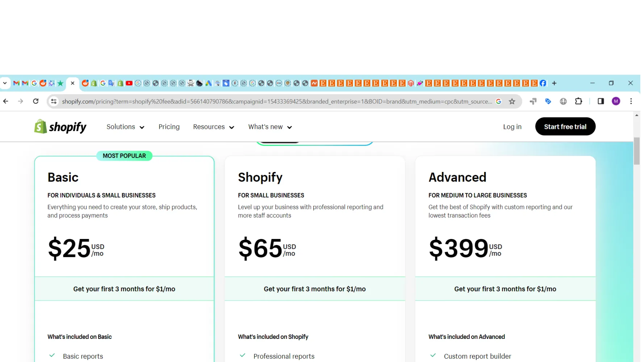Open a new browser tab
Image resolution: width=644 pixels, height=362 pixels.
click(554, 83)
